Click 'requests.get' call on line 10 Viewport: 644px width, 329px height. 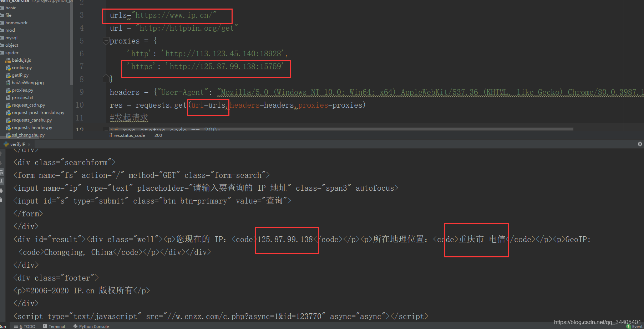[161, 105]
